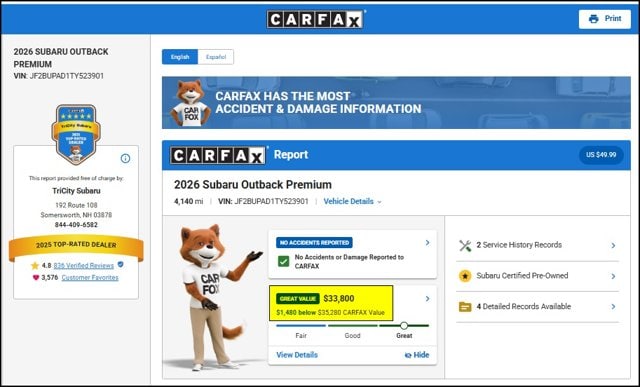
Task: Click the Detailed Records folder icon
Action: [x=465, y=307]
